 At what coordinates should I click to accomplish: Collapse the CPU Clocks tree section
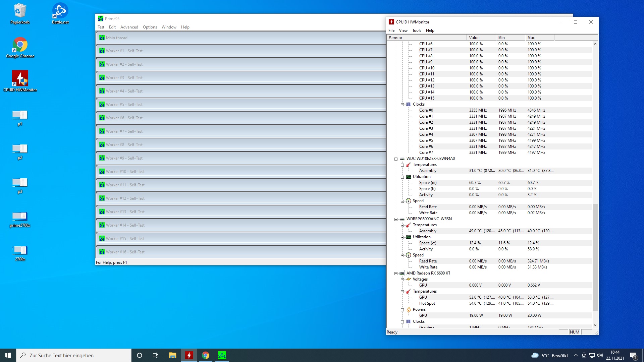point(402,105)
